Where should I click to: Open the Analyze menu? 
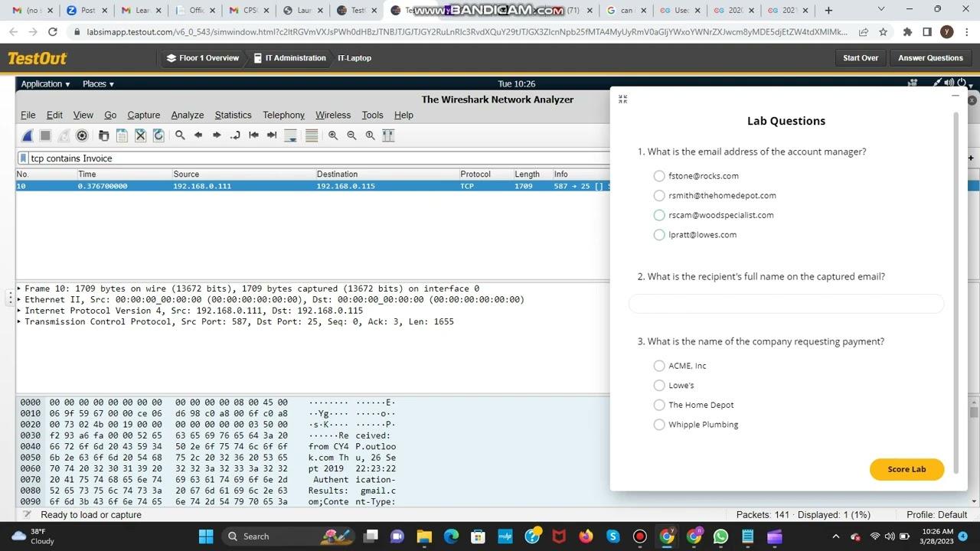coord(187,115)
